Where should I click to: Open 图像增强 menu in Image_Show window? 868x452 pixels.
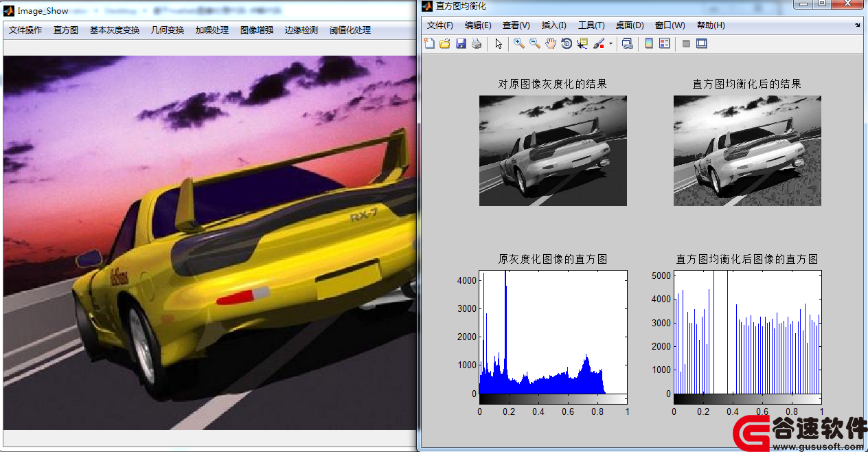click(x=257, y=30)
